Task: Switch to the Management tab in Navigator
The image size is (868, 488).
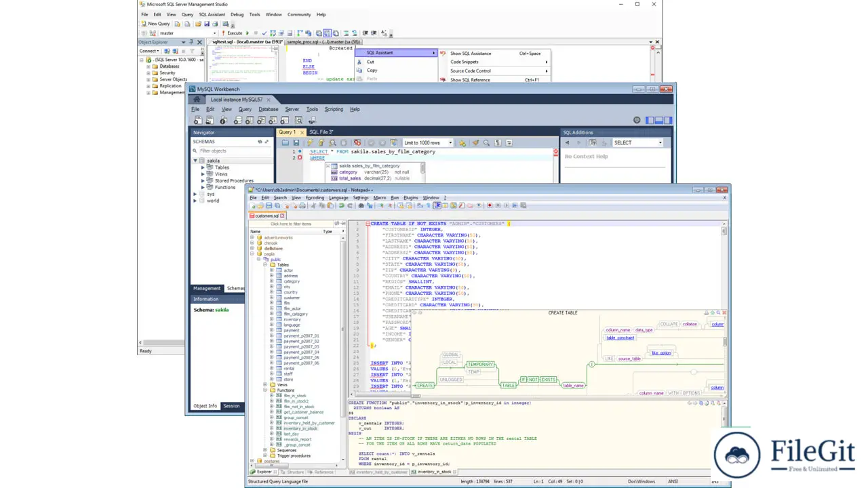Action: (x=207, y=288)
